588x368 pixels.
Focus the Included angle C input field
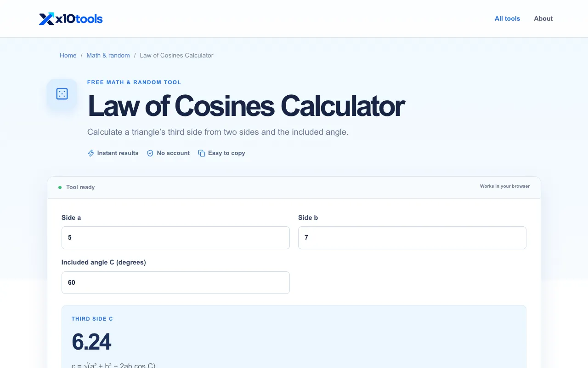click(x=175, y=282)
